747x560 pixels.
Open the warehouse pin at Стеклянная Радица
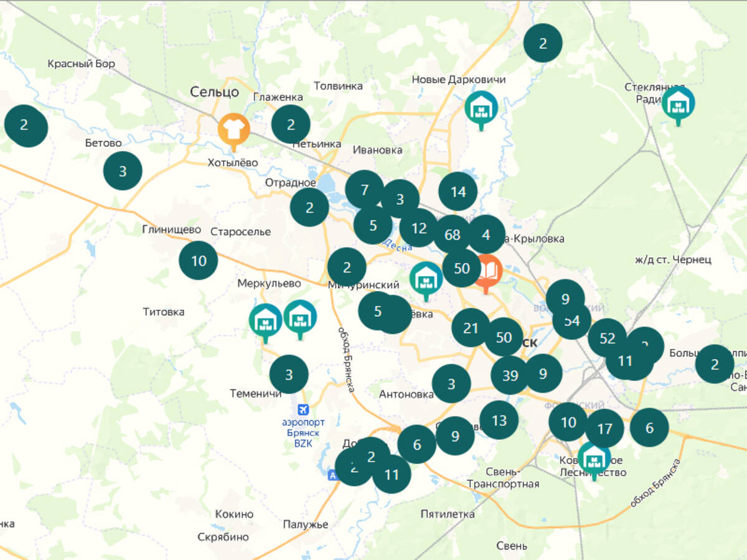pos(678,103)
